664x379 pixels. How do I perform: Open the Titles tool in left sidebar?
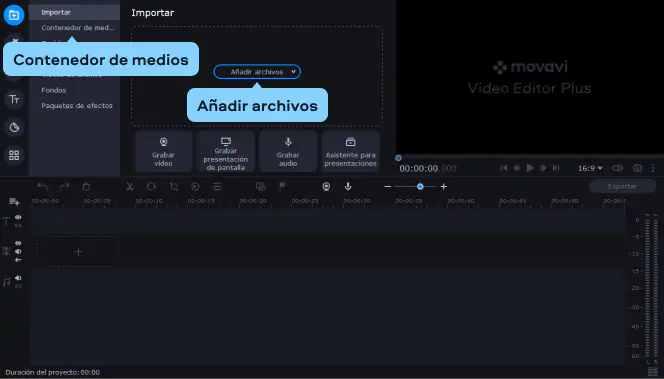click(x=14, y=100)
